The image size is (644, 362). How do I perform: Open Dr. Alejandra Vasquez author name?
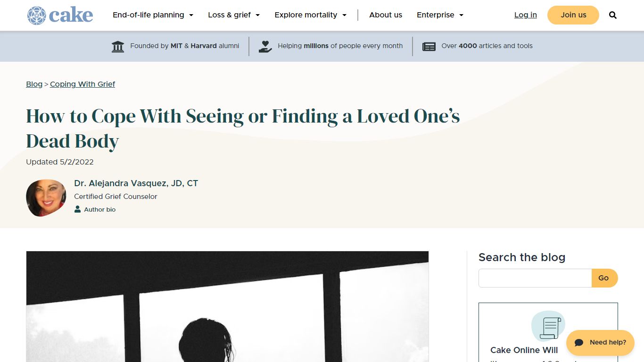[136, 183]
